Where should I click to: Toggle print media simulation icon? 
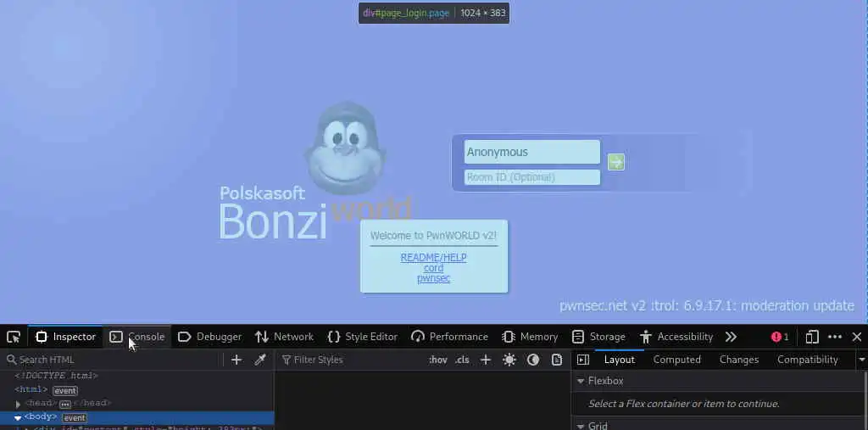(x=557, y=360)
